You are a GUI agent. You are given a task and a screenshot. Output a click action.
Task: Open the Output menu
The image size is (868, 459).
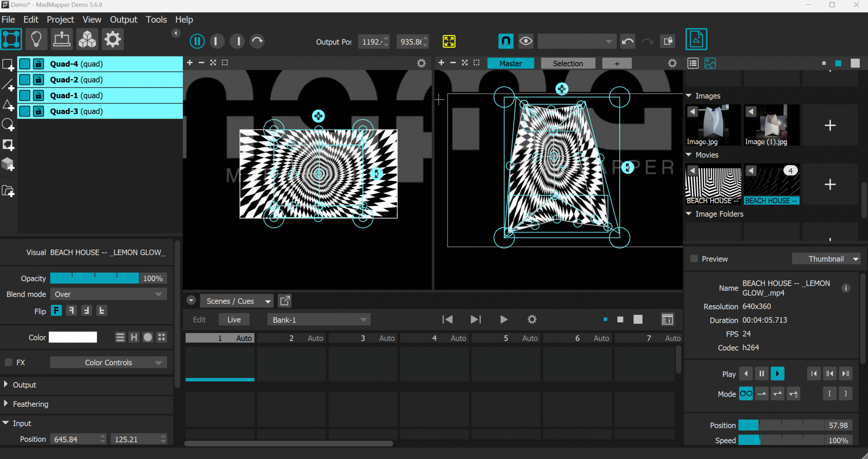tap(123, 19)
